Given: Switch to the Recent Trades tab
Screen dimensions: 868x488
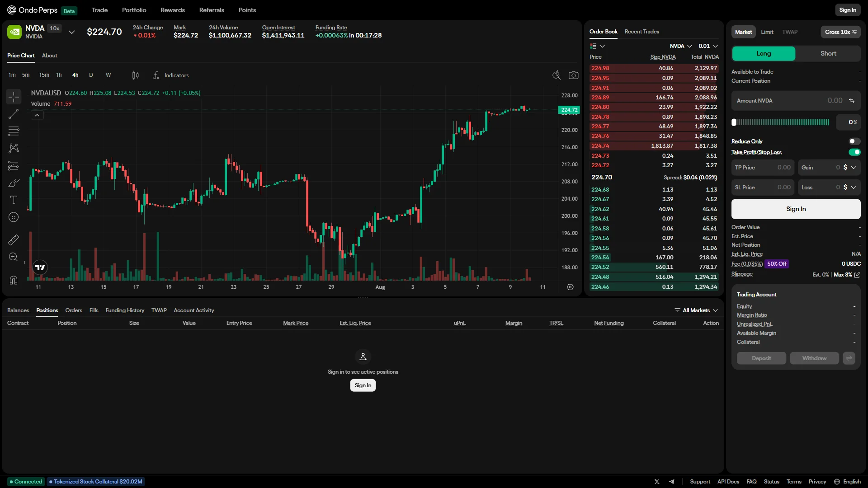Looking at the screenshot, I should coord(642,32).
